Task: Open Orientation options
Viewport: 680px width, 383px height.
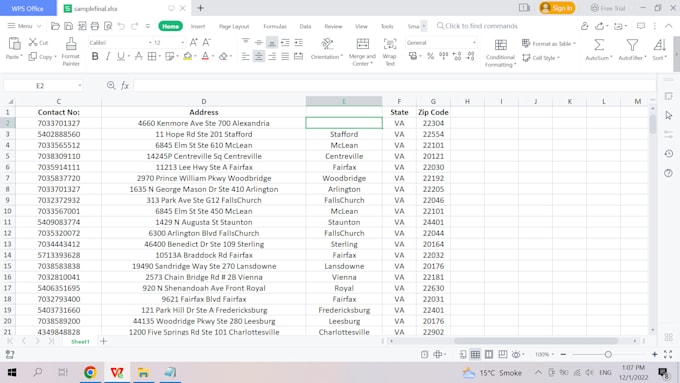Action: click(x=327, y=49)
